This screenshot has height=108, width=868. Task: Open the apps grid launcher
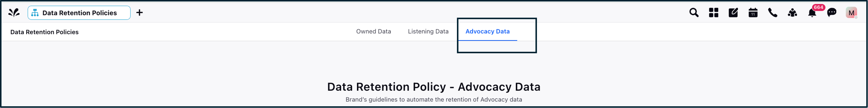coord(713,13)
